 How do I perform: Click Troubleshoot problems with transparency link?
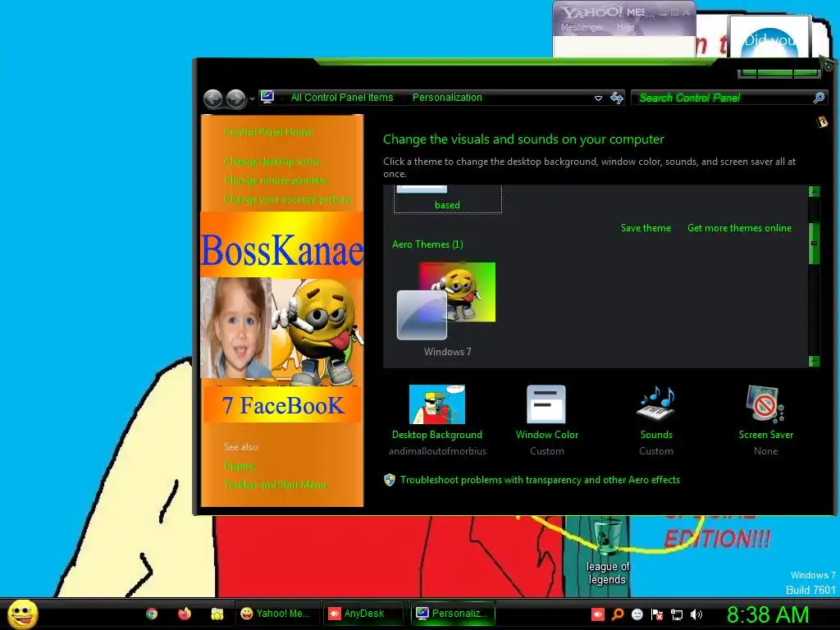coord(540,480)
